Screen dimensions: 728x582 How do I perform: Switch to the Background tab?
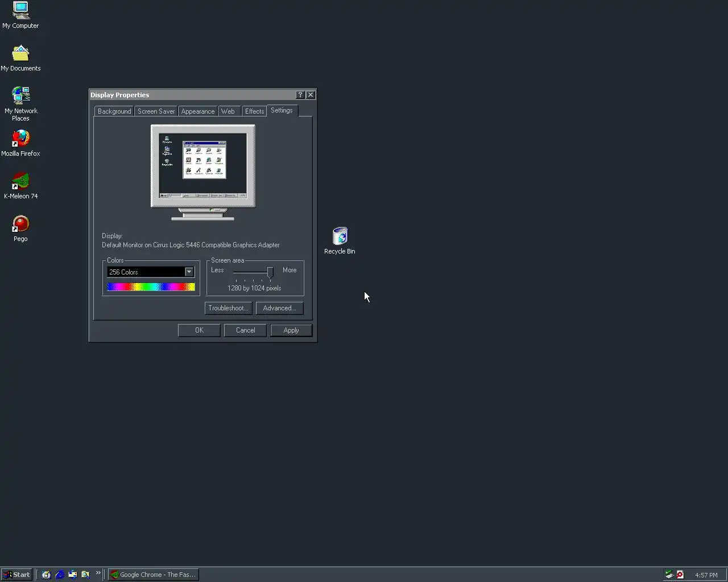pos(114,111)
